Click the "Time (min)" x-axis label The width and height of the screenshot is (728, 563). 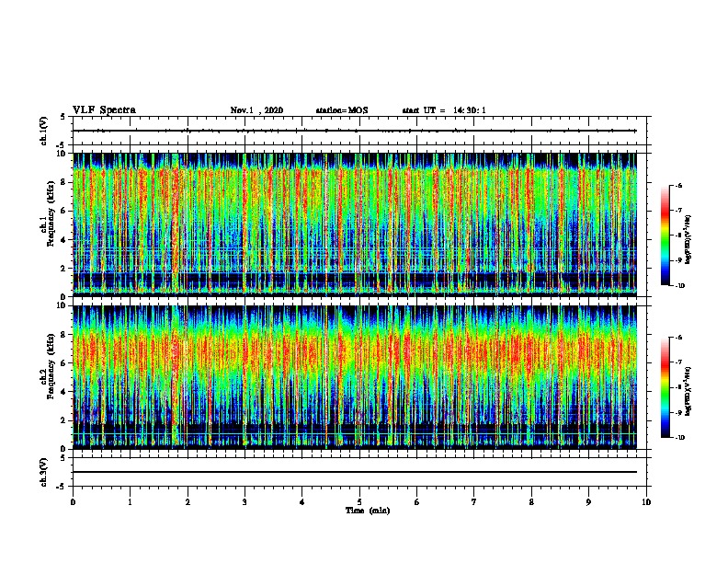pyautogui.click(x=368, y=511)
